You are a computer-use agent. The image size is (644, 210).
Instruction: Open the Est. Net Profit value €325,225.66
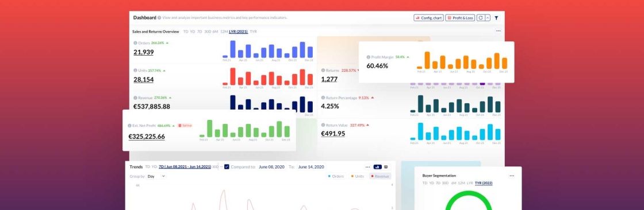point(147,137)
